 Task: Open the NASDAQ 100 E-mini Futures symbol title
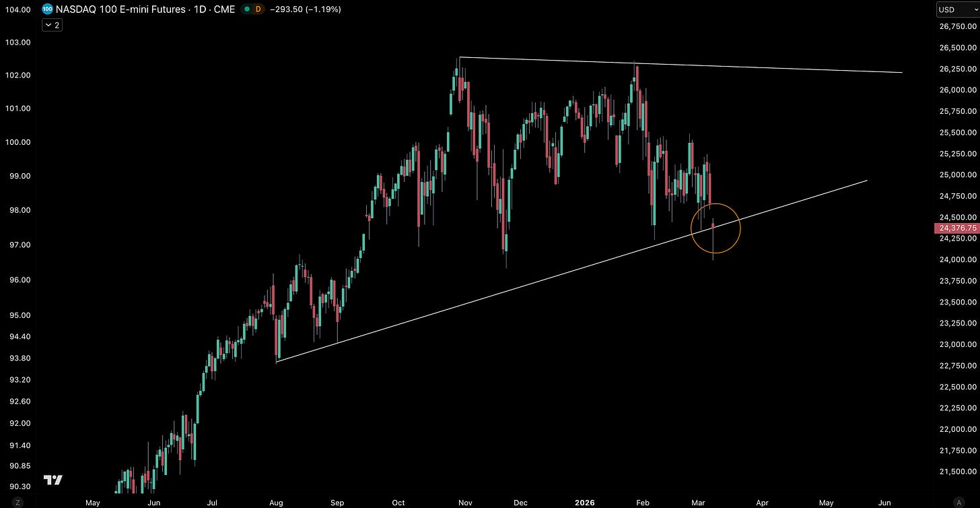146,9
